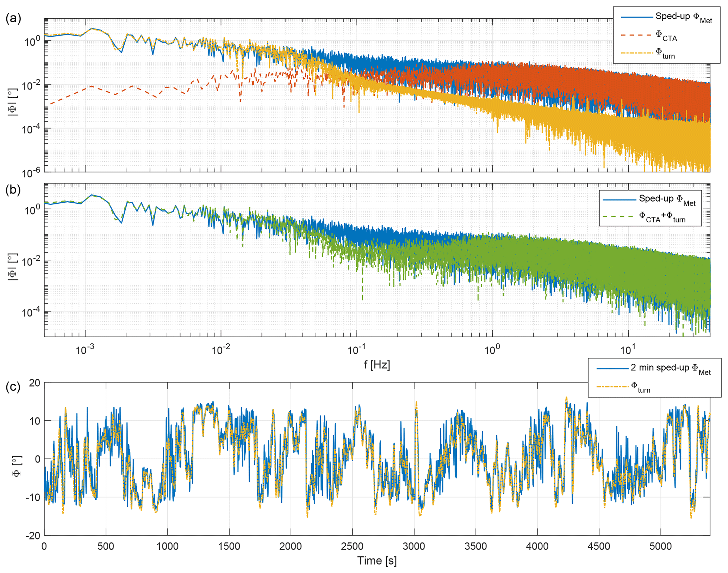
Task: Click the 20 y-axis tick in panel (c)
Action: coord(35,383)
